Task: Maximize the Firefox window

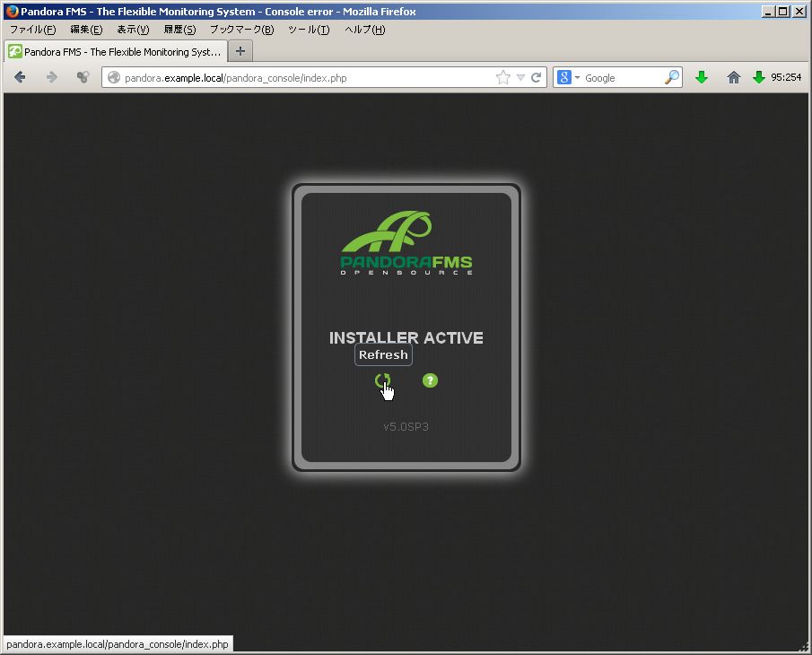Action: point(783,12)
